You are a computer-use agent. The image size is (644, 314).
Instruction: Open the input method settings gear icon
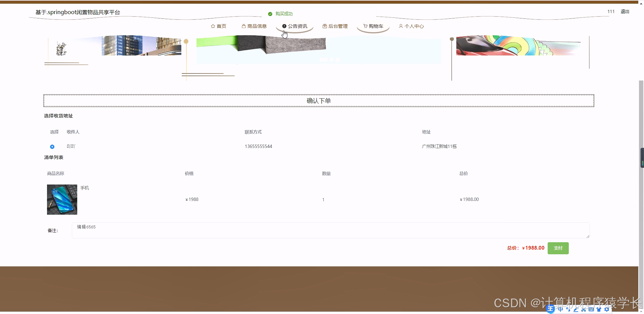(x=607, y=309)
